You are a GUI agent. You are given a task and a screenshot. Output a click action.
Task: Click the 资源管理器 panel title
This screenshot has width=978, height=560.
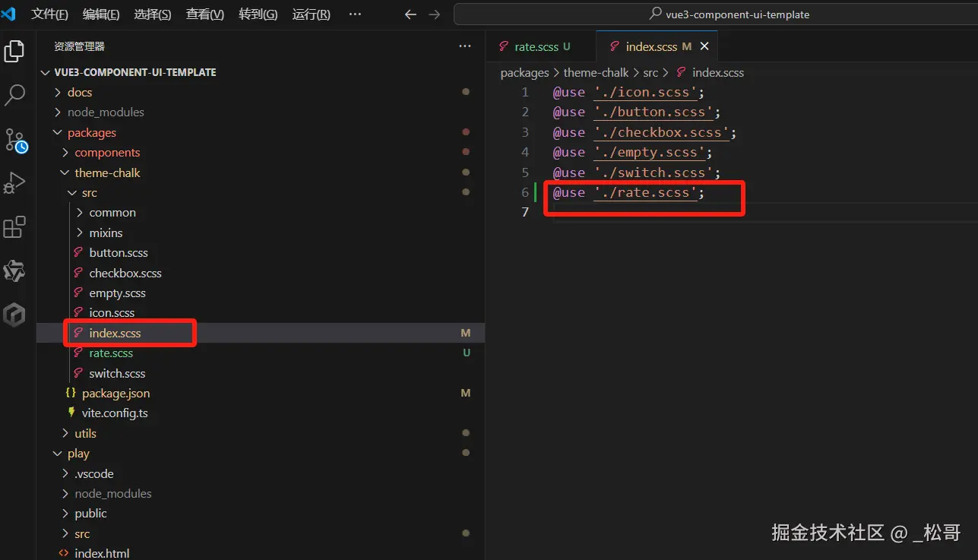79,46
